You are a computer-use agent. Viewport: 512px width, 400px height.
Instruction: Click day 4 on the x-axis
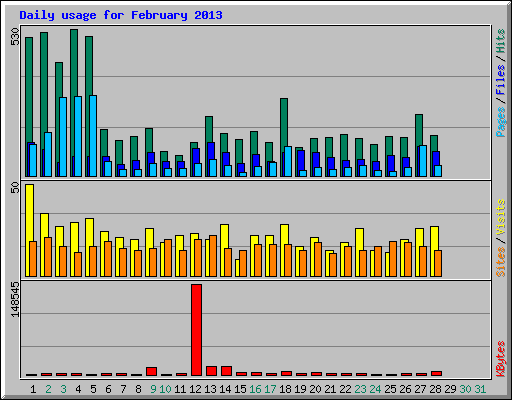78,389
